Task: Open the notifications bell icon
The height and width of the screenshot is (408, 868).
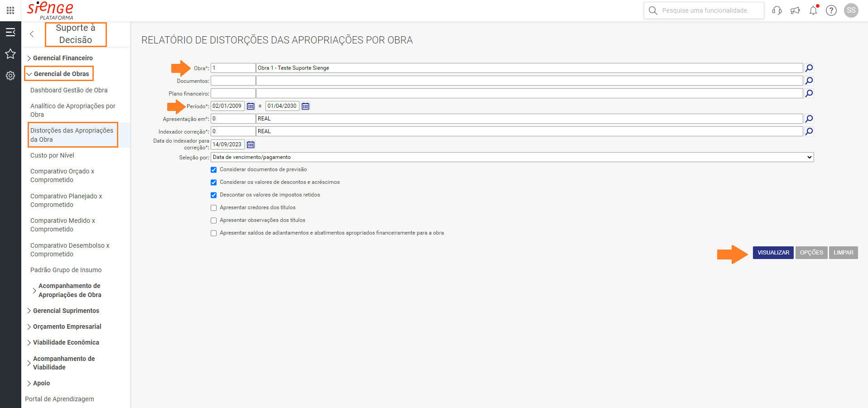Action: pyautogui.click(x=814, y=10)
